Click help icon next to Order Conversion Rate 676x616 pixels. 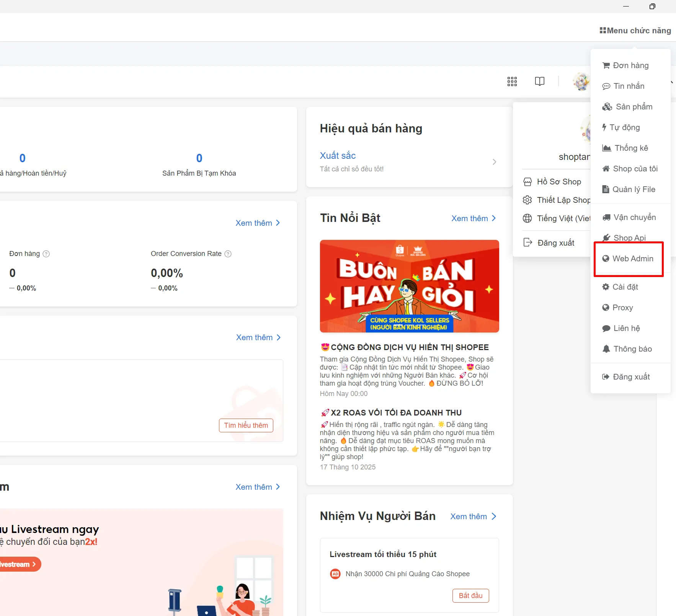coord(228,254)
